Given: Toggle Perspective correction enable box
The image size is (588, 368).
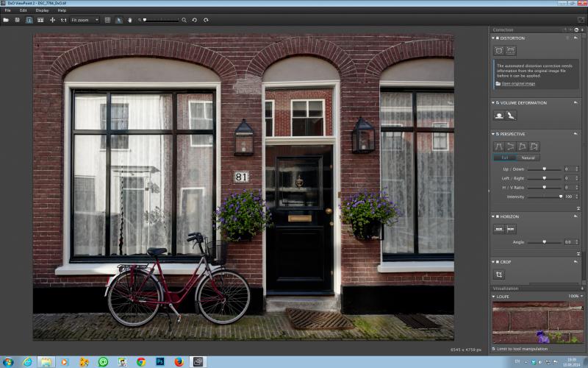Looking at the screenshot, I should (498, 134).
